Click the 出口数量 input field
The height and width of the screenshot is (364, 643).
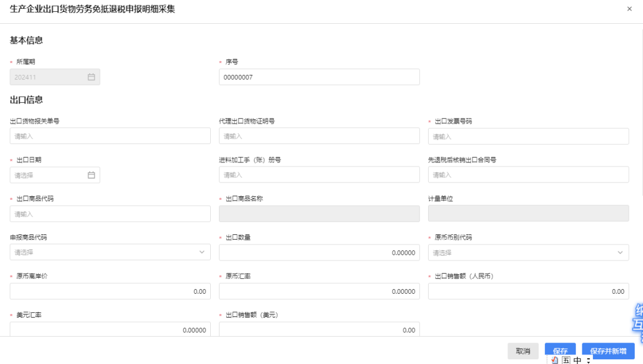pyautogui.click(x=319, y=253)
